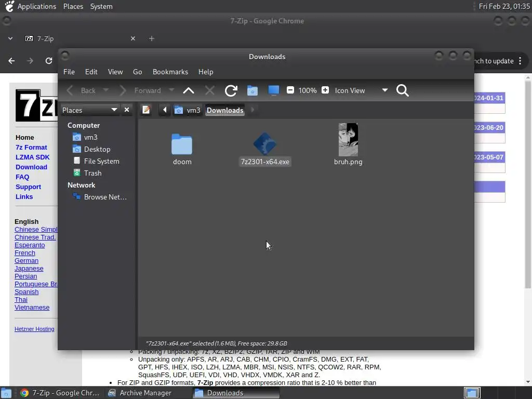
Task: Click the Up (parent folder) arrow icon
Action: coord(188,90)
